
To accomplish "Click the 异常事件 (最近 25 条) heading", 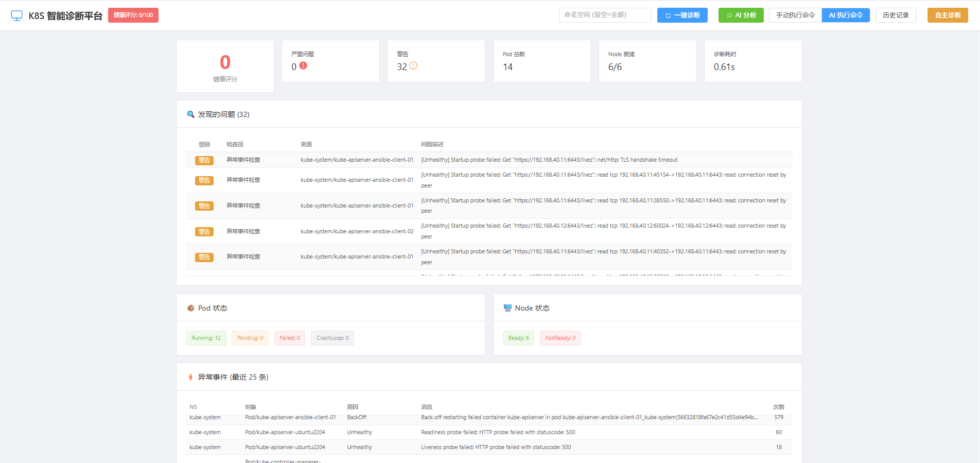I will [x=233, y=377].
